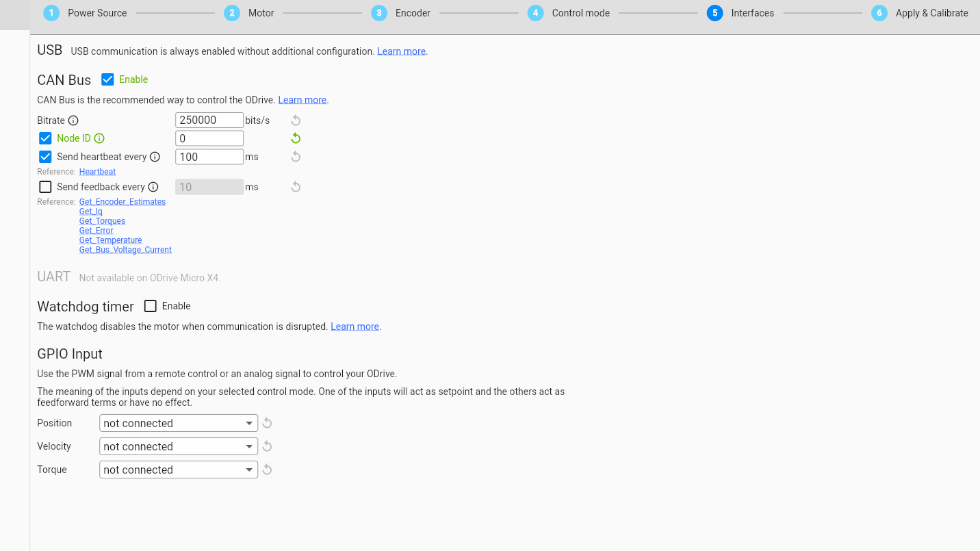
Task: Enable the Watchdog timer checkbox
Action: [151, 306]
